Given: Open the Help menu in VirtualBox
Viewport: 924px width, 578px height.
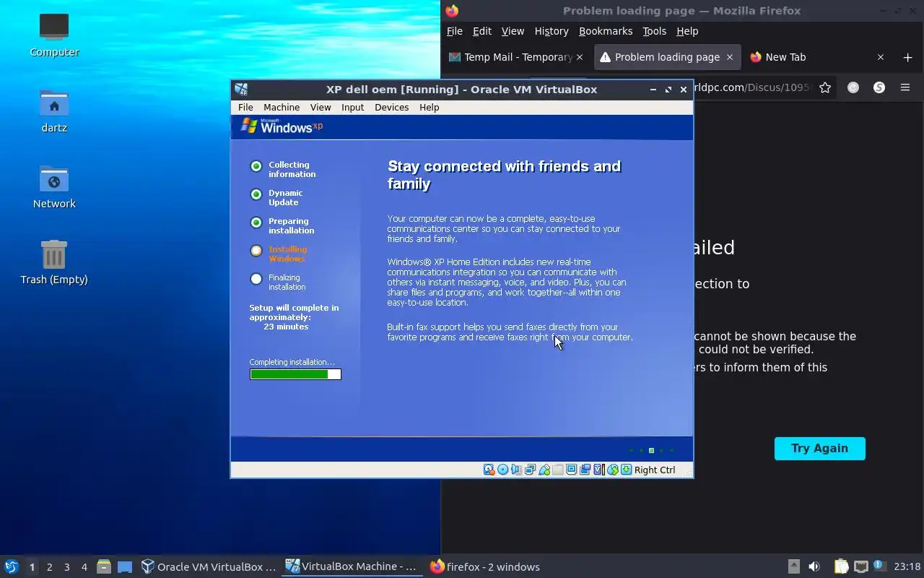Looking at the screenshot, I should coord(429,107).
